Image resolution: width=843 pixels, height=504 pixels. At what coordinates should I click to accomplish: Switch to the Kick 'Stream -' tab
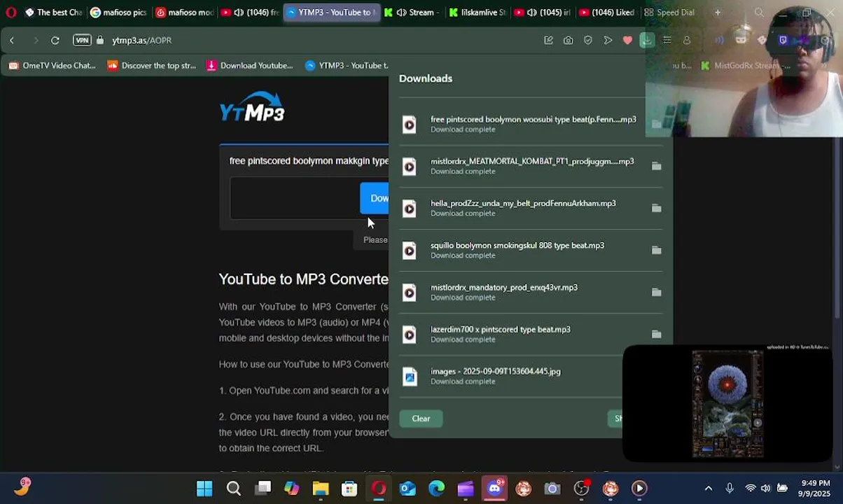(x=412, y=12)
